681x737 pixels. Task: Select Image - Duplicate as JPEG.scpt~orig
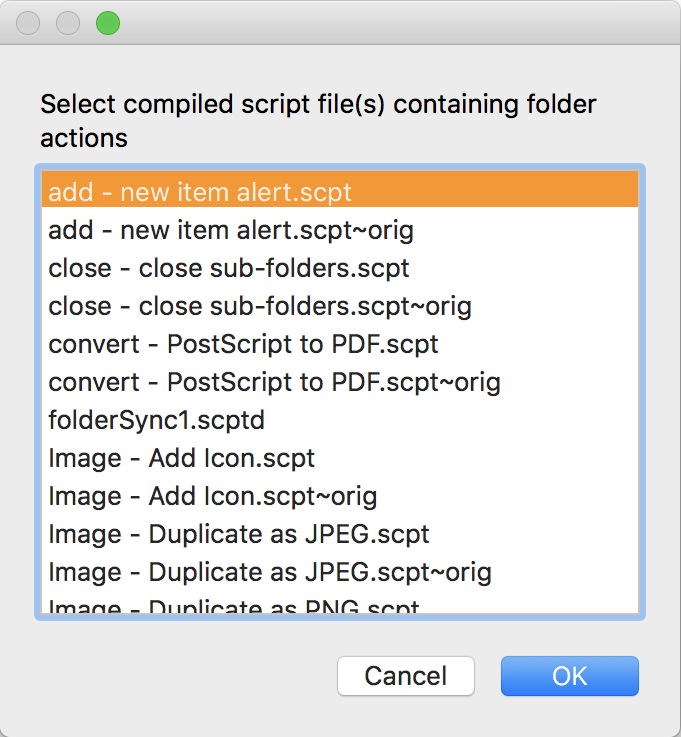[270, 573]
